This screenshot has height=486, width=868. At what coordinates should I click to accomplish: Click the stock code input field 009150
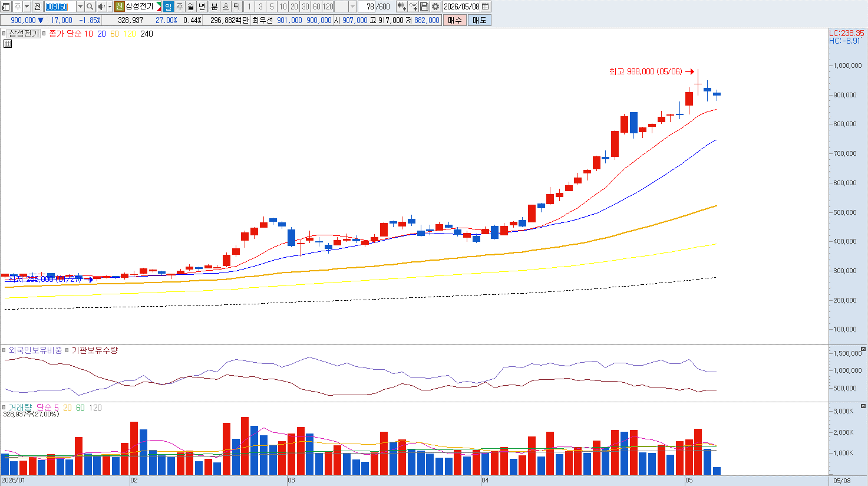(x=60, y=6)
